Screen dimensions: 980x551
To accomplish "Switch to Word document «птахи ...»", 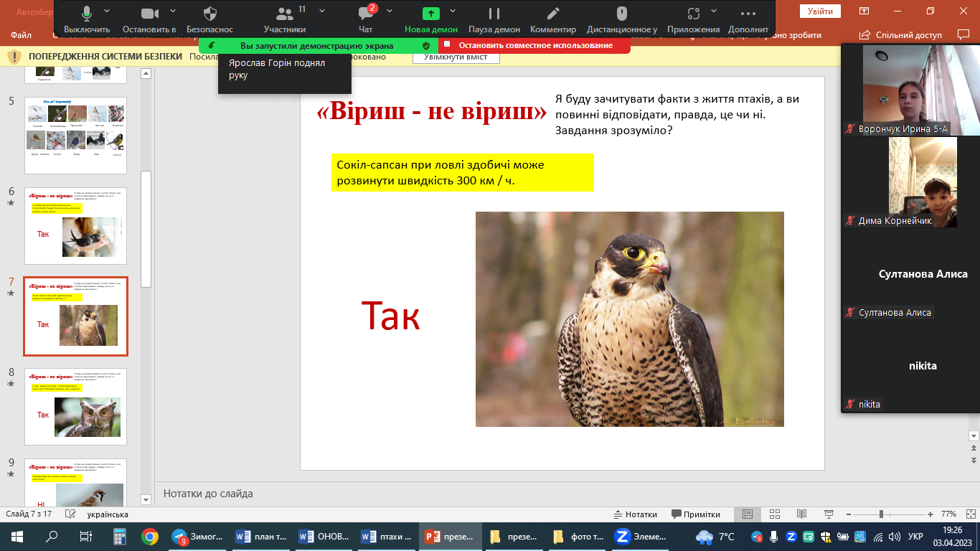I will pyautogui.click(x=386, y=537).
